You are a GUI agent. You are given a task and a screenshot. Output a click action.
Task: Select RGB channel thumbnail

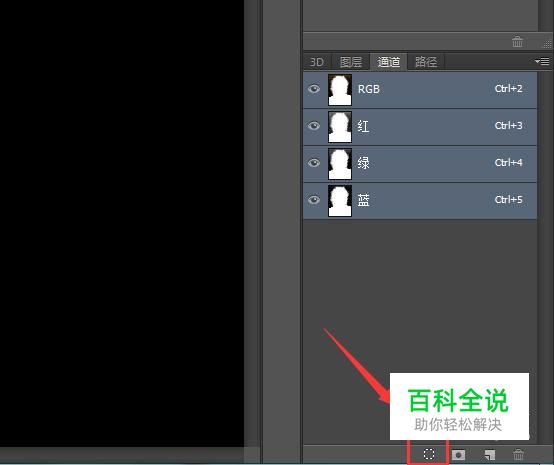click(x=340, y=90)
